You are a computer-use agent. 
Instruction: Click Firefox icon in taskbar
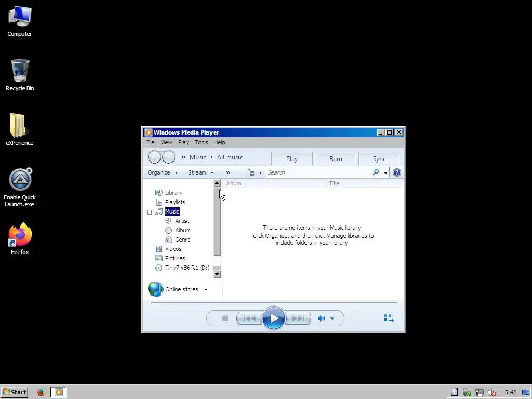[41, 392]
